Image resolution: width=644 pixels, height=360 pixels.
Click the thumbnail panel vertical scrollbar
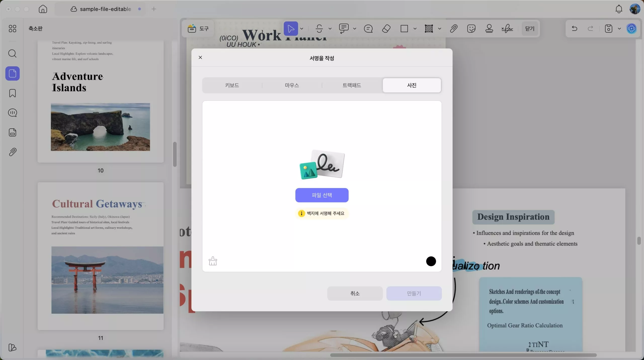175,154
